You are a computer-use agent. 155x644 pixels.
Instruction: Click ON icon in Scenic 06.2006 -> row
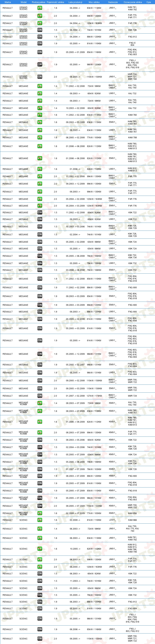[40, 629]
